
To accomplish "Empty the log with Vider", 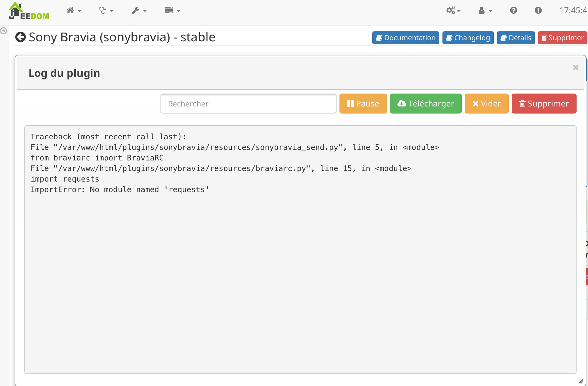I will pos(486,104).
